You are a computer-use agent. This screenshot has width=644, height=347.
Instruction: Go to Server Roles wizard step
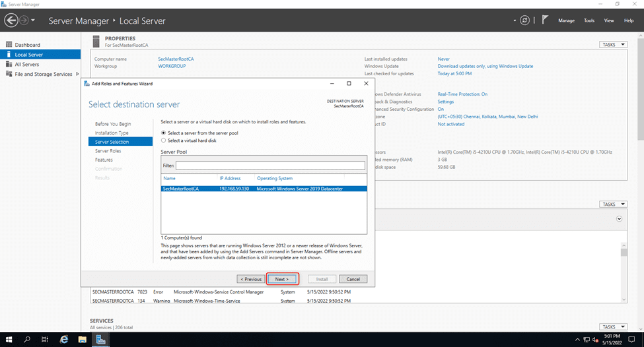pyautogui.click(x=108, y=151)
